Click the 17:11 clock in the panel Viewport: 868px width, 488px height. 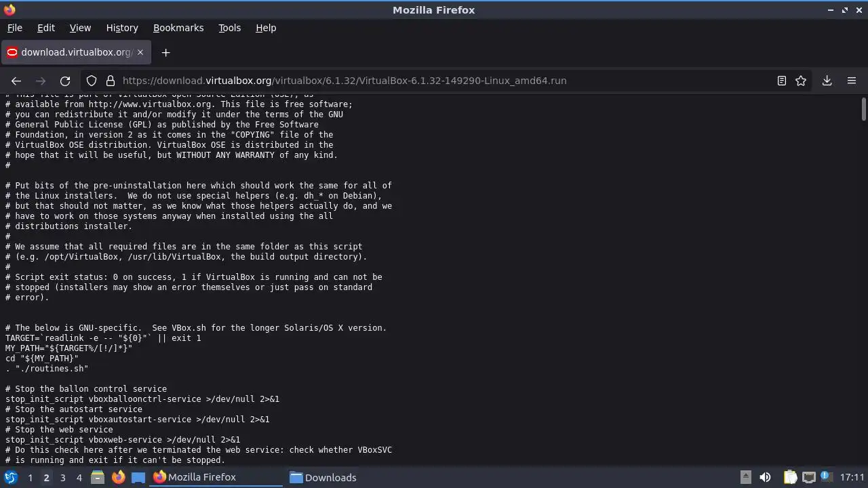point(852,477)
